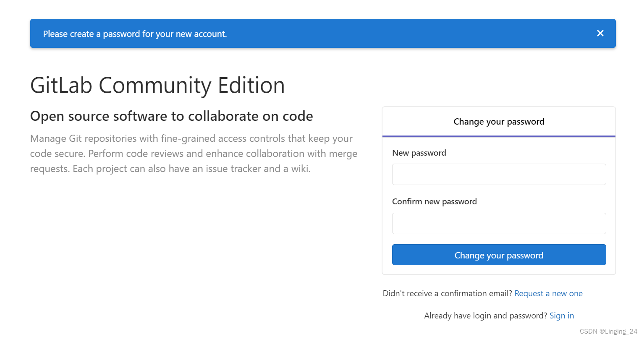Click the New password input field
The width and height of the screenshot is (644, 339).
(x=499, y=174)
